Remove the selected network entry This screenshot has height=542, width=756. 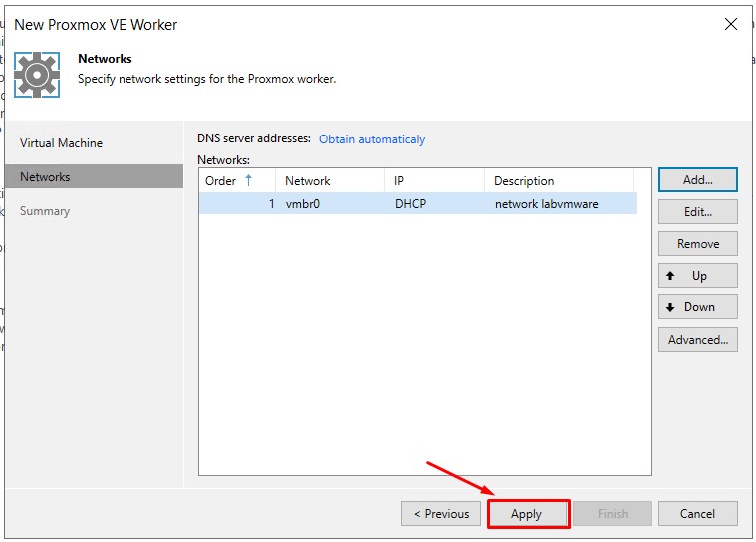pos(697,244)
